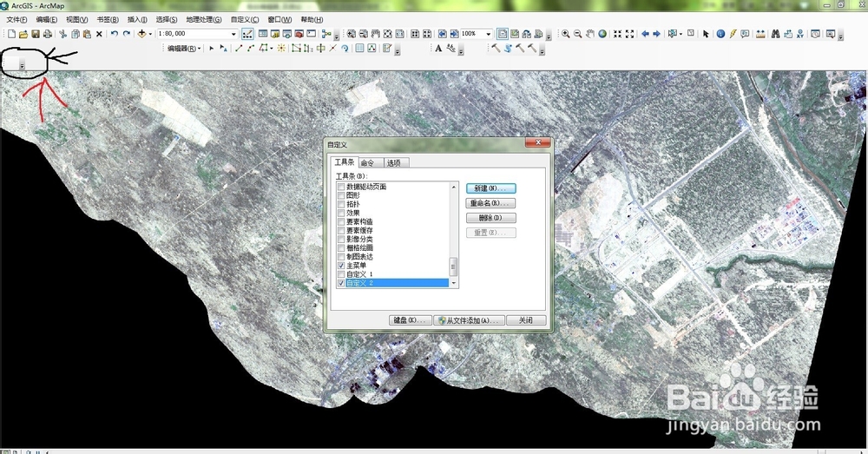Screen dimensions: 868x454
Task: Click the Fixed Zoom In arrows icon
Action: 617,34
